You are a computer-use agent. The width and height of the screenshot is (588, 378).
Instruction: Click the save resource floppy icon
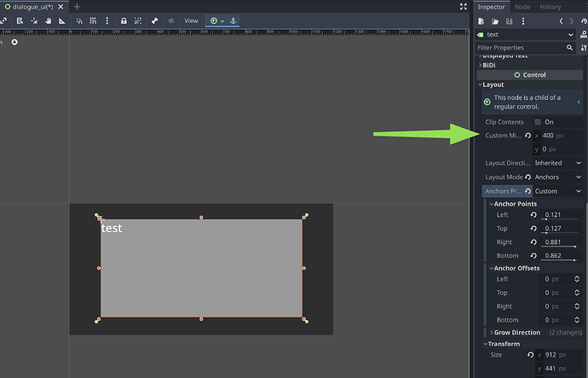509,21
